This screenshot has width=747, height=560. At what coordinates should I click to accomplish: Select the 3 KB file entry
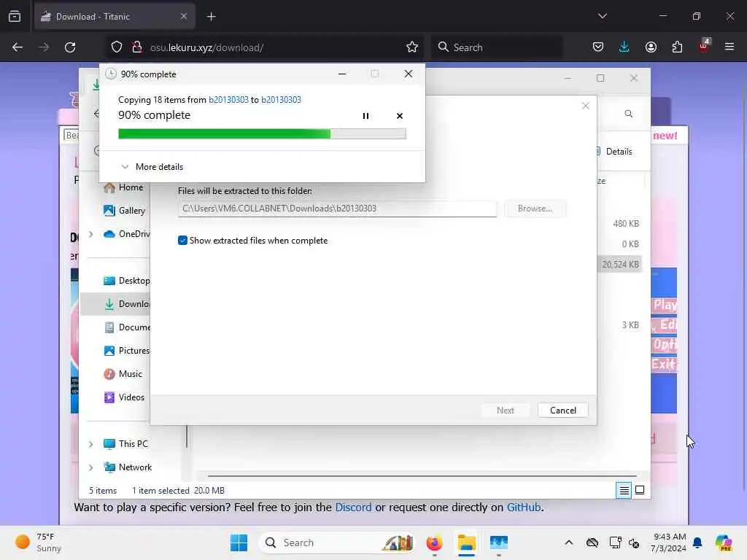[x=630, y=324]
